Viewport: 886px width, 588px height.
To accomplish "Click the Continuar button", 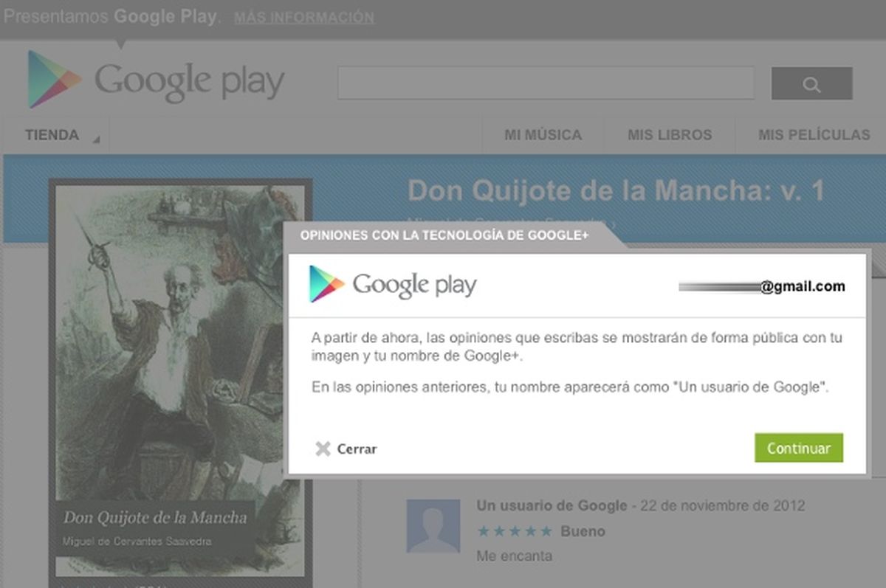I will (x=799, y=448).
